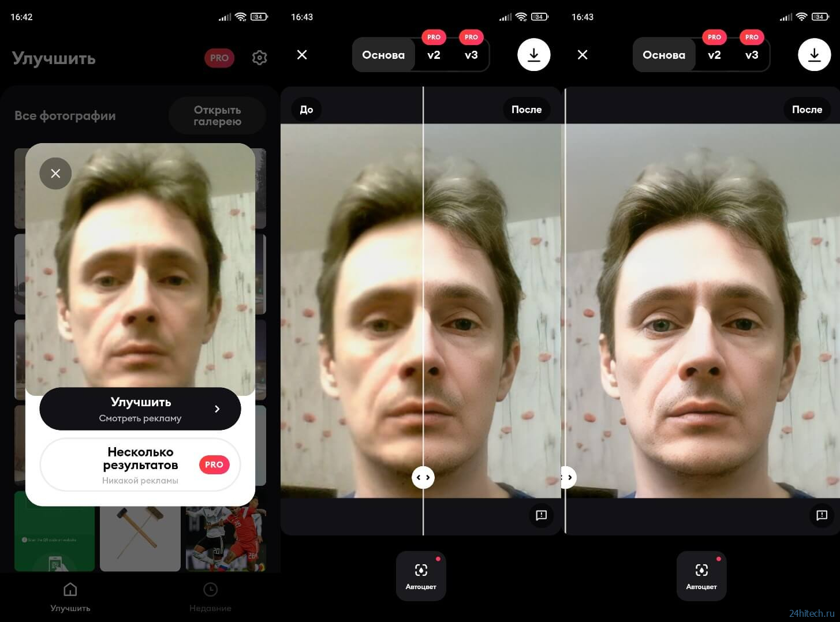Tap Все фотографии heading
Image resolution: width=840 pixels, height=622 pixels.
click(65, 115)
